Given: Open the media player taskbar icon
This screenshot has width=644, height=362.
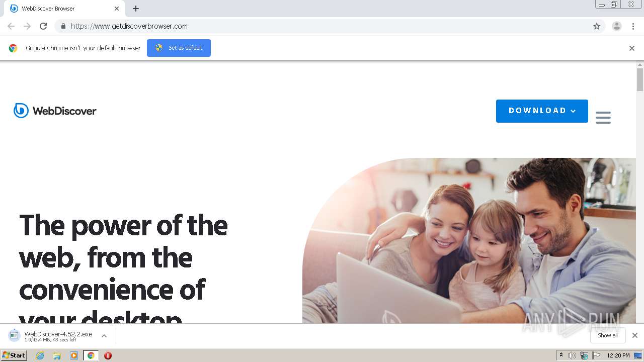Looking at the screenshot, I should (x=74, y=355).
